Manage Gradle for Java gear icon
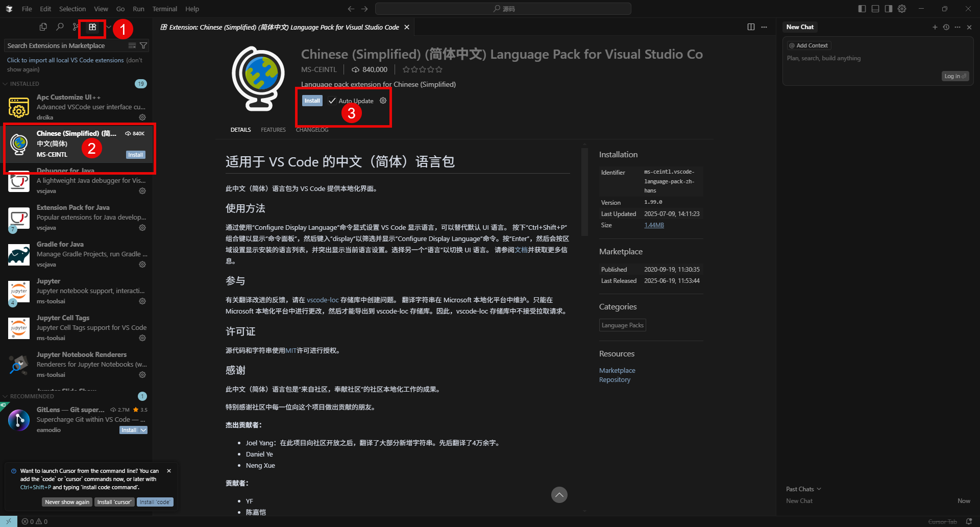 click(x=142, y=265)
